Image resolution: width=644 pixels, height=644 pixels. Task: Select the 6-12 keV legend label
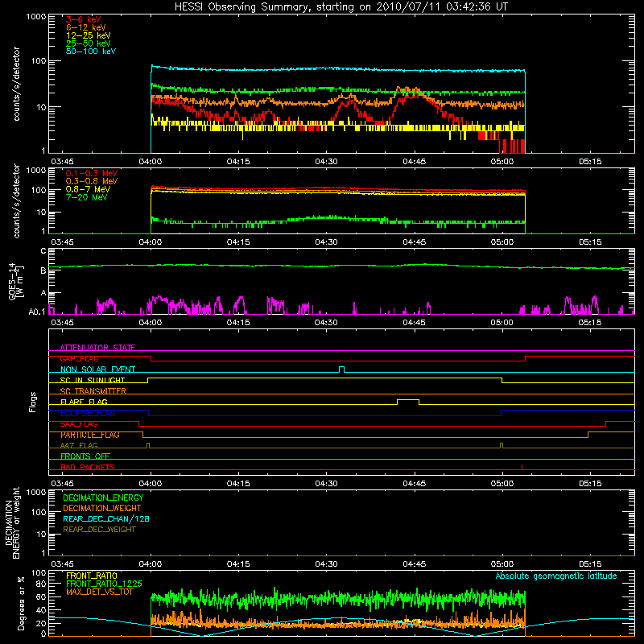86,27
